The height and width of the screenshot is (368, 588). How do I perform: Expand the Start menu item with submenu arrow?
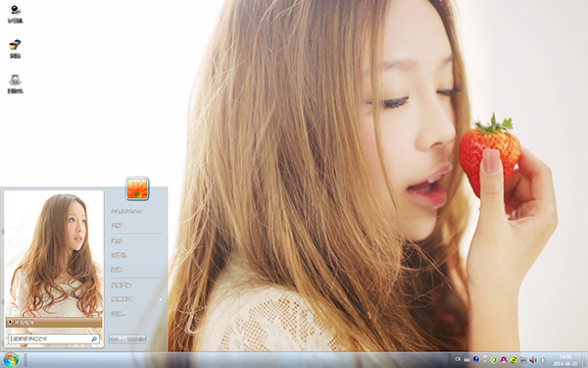click(136, 299)
